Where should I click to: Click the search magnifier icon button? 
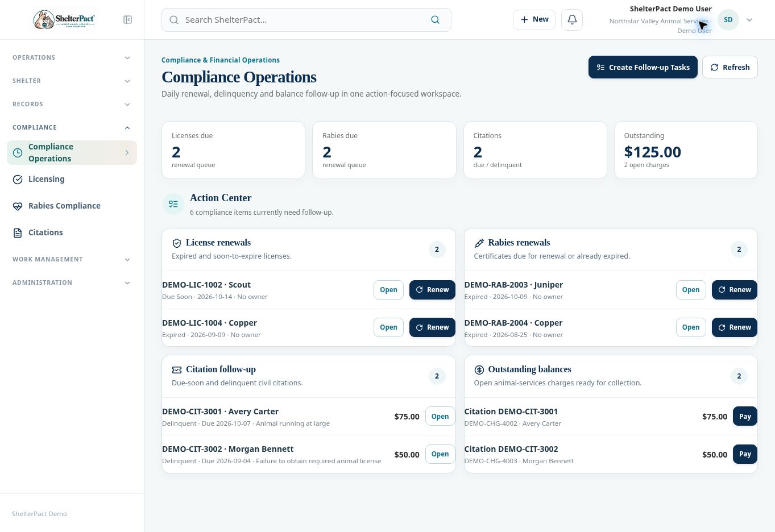(435, 20)
